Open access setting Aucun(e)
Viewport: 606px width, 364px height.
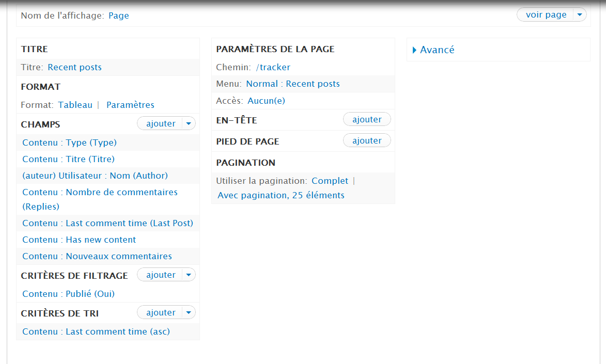pyautogui.click(x=266, y=101)
